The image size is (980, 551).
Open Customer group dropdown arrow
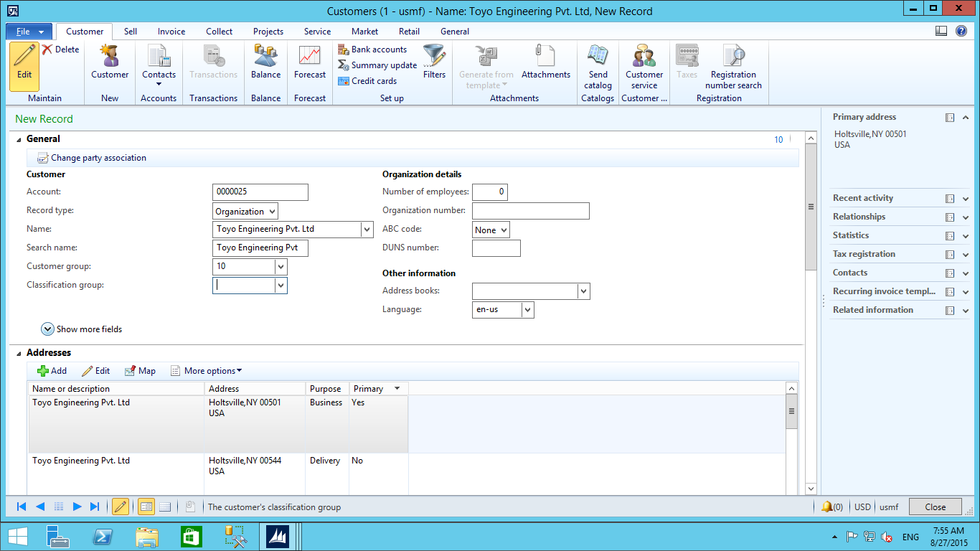(281, 267)
